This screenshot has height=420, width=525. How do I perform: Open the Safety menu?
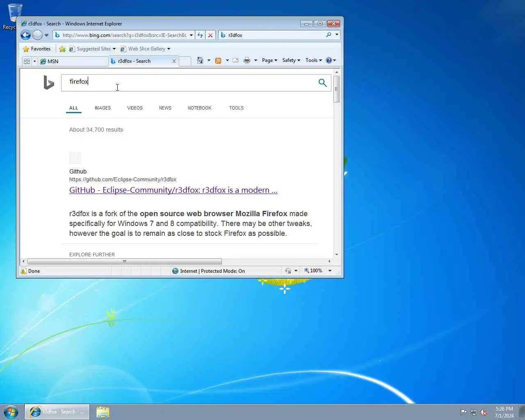(291, 60)
